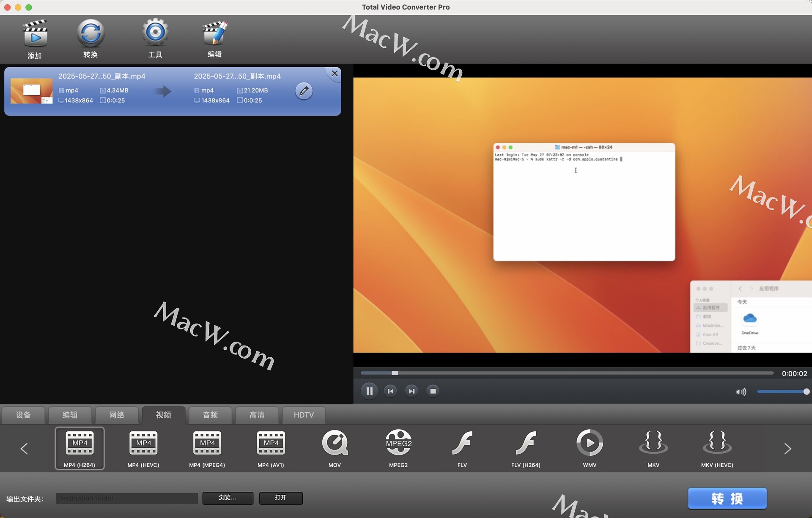Screen dimensions: 812x518
Task: Start conversion with blue 转换 button
Action: (727, 499)
